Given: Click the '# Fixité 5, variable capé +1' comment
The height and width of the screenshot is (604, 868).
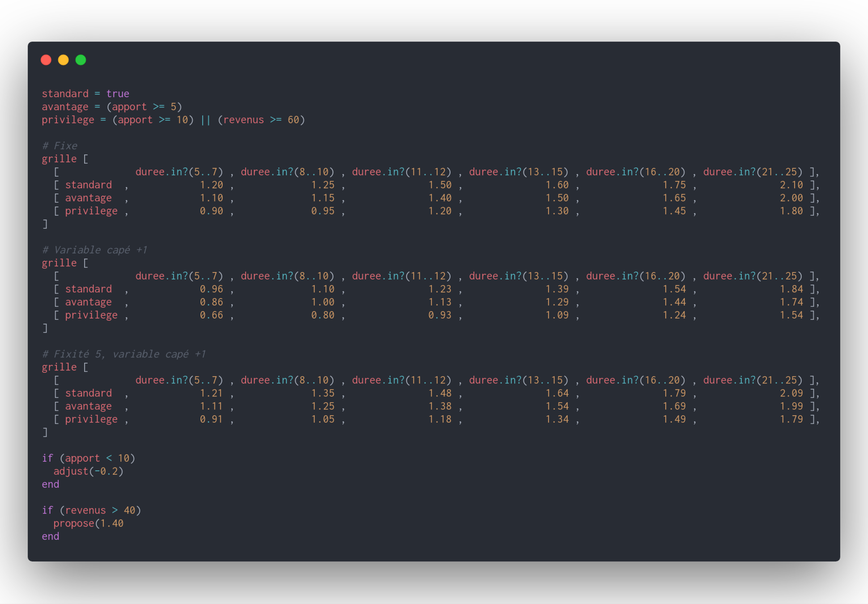Looking at the screenshot, I should (x=123, y=354).
